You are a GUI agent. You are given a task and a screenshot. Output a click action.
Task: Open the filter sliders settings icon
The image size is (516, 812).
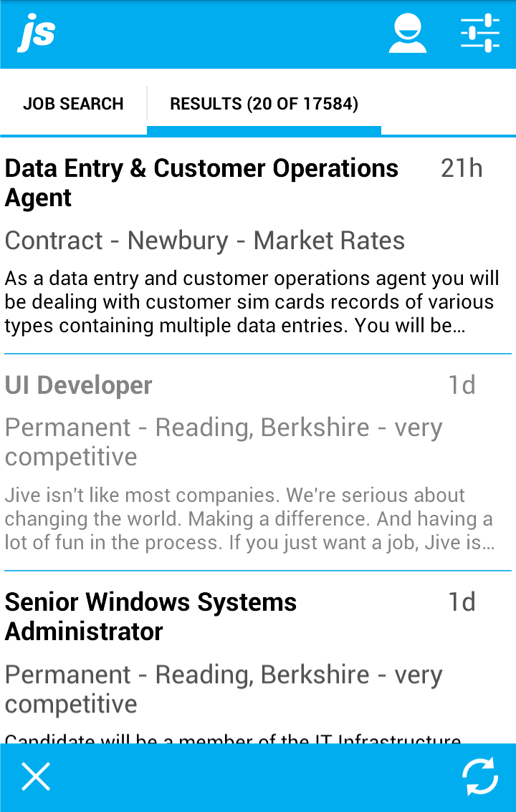(480, 34)
